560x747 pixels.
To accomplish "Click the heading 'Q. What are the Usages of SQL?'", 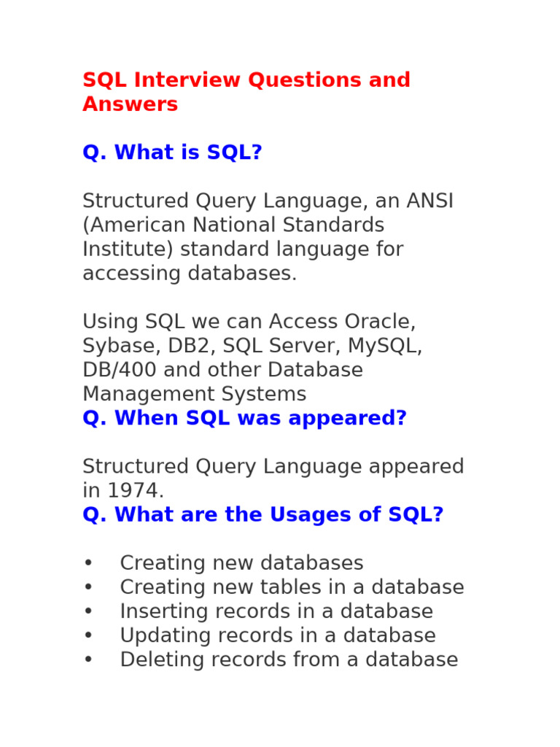I will click(262, 515).
